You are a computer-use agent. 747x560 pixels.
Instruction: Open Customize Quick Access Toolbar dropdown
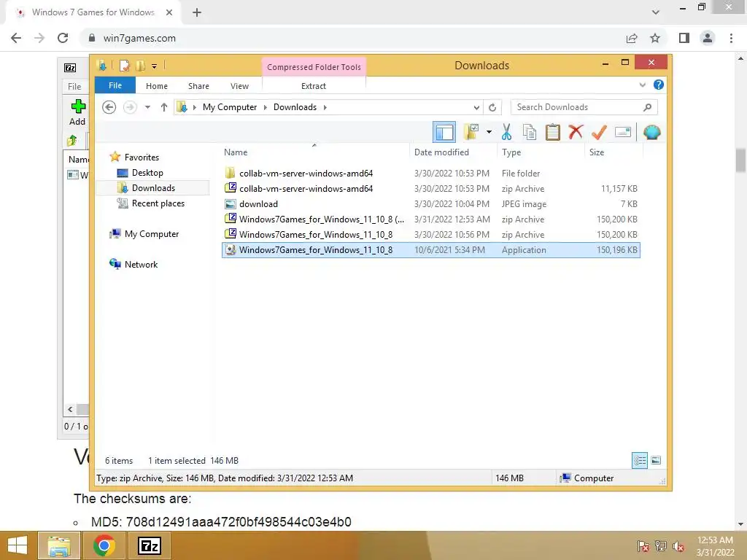coord(155,66)
